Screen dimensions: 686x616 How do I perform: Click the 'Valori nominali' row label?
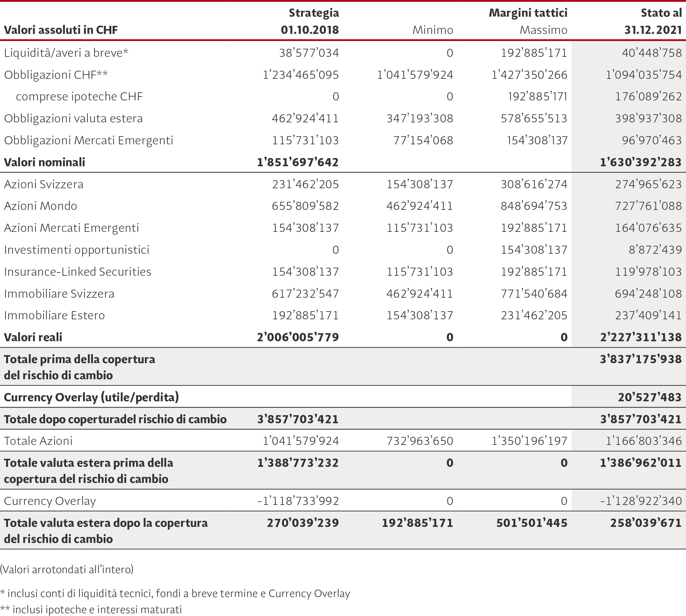coord(45,162)
